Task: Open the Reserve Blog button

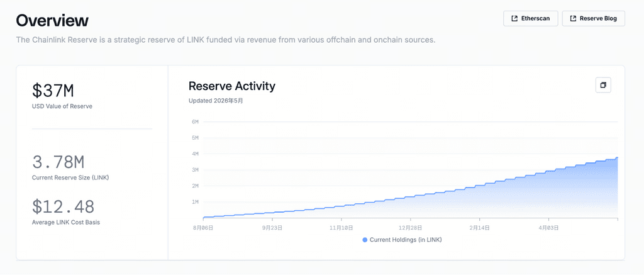Action: 593,18
